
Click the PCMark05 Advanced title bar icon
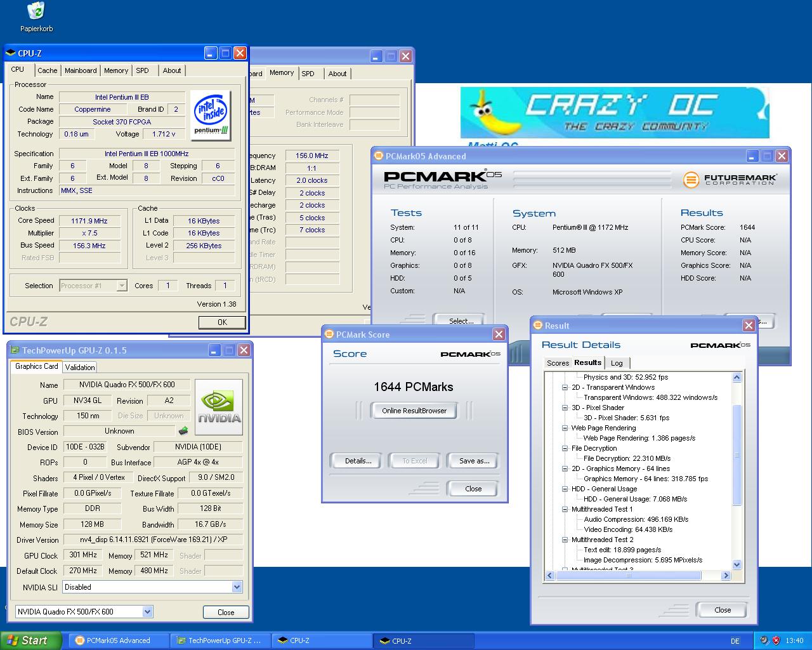click(x=379, y=156)
